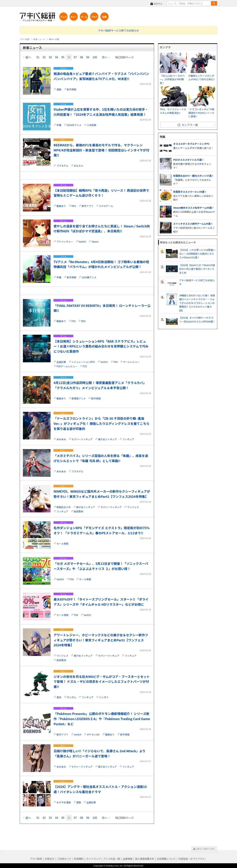Open the BEEMAX McLaren MP4/4 article
The width and height of the screenshot is (237, 868).
point(101,150)
